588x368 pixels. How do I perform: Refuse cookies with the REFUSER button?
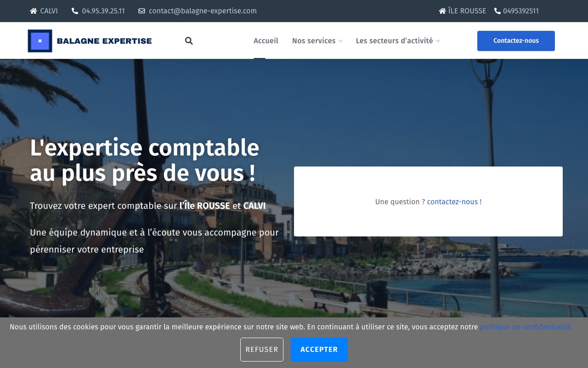point(262,350)
